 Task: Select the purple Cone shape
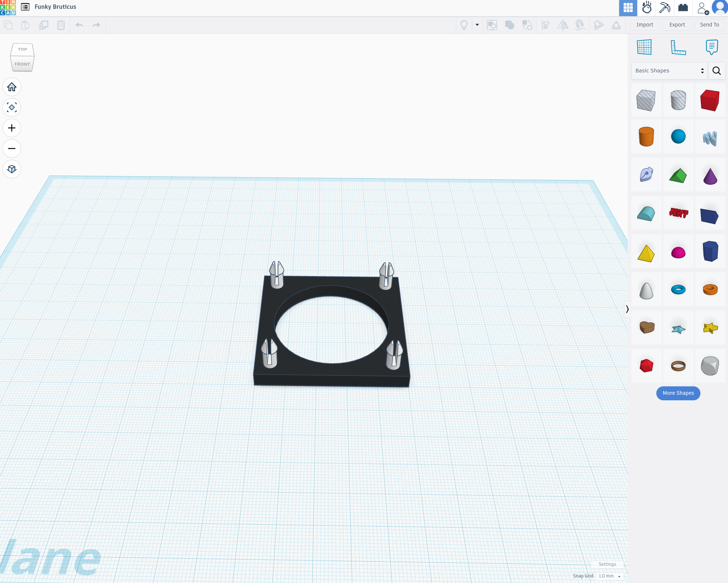tap(710, 176)
